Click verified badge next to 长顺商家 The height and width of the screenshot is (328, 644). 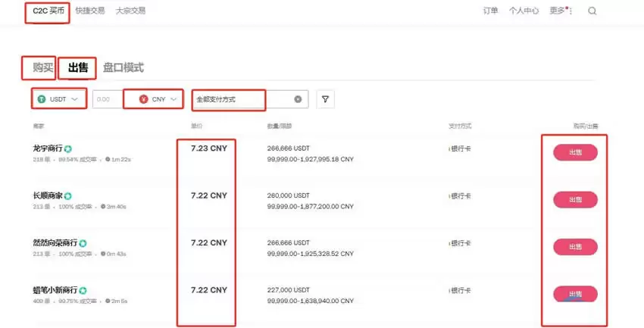(68, 196)
